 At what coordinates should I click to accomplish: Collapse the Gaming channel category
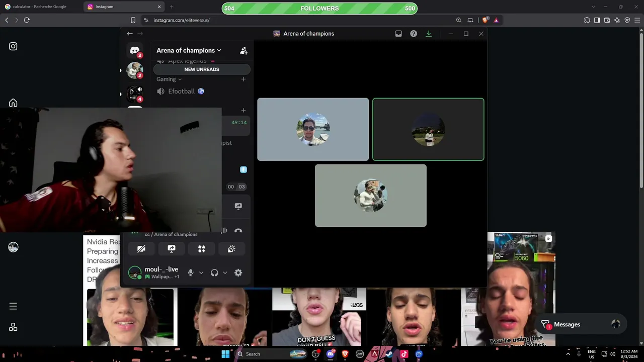(x=169, y=79)
